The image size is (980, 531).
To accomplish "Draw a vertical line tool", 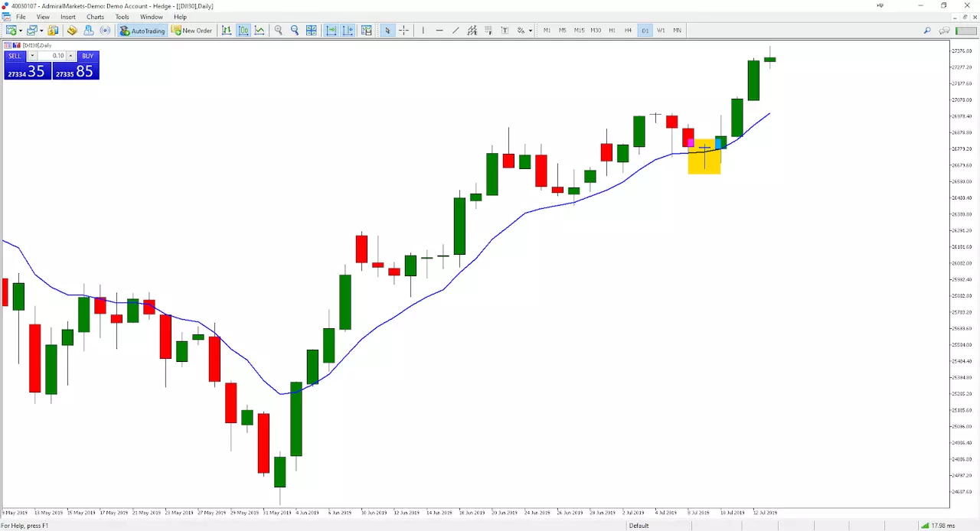I will 423,31.
